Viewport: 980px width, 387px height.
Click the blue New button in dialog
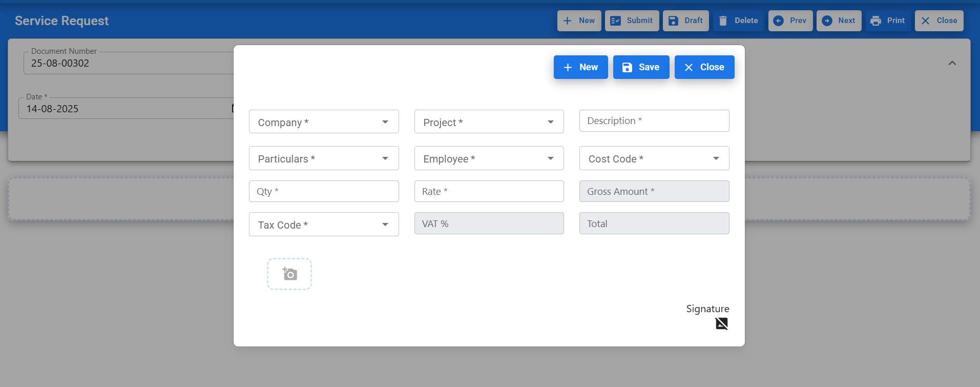click(x=580, y=67)
